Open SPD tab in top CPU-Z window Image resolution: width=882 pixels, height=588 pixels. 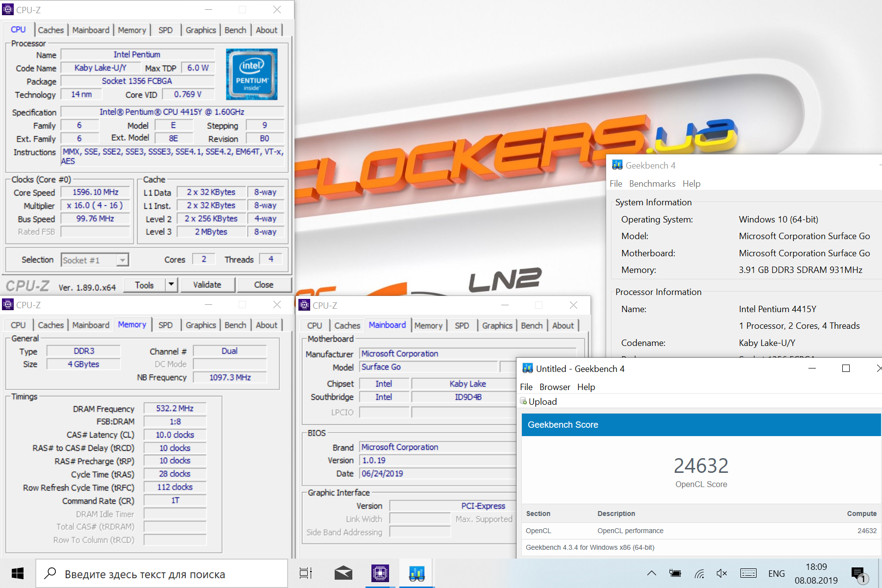(165, 30)
